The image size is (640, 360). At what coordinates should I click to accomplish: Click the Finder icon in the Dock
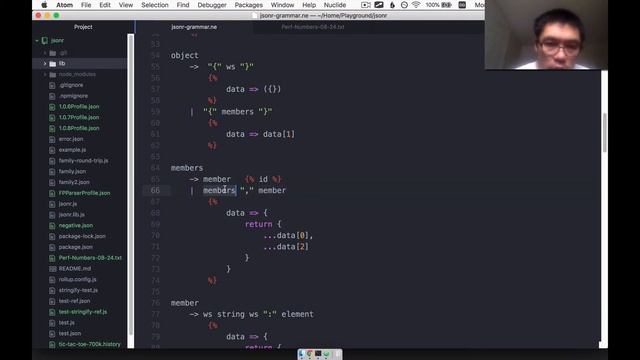[x=302, y=354]
